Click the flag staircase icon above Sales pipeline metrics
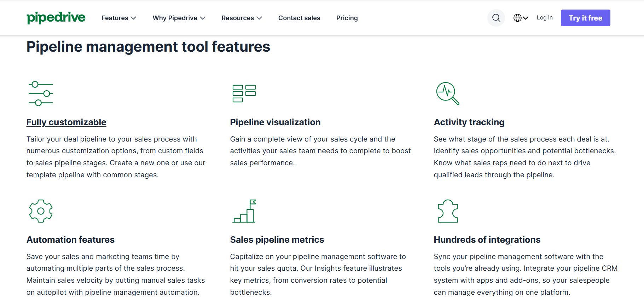644x305 pixels. click(x=244, y=211)
